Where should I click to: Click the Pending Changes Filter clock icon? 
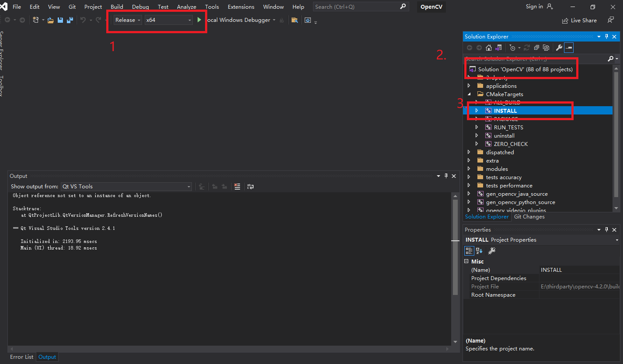(512, 48)
